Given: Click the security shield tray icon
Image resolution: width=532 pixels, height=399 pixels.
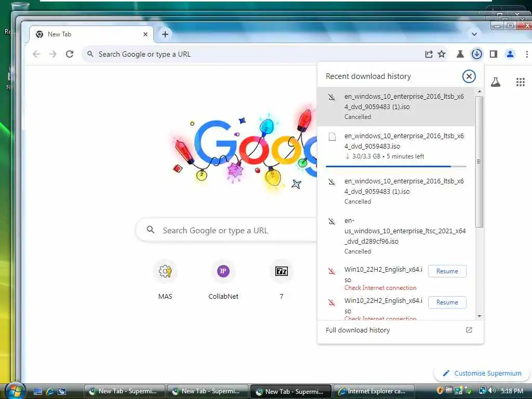Looking at the screenshot, I should 440,391.
